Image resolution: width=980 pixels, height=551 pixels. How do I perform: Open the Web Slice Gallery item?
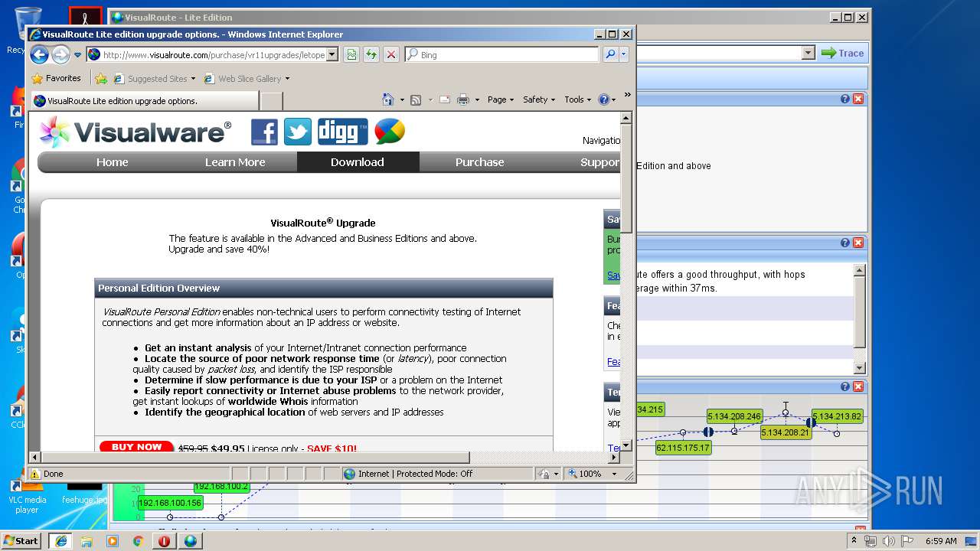[247, 78]
